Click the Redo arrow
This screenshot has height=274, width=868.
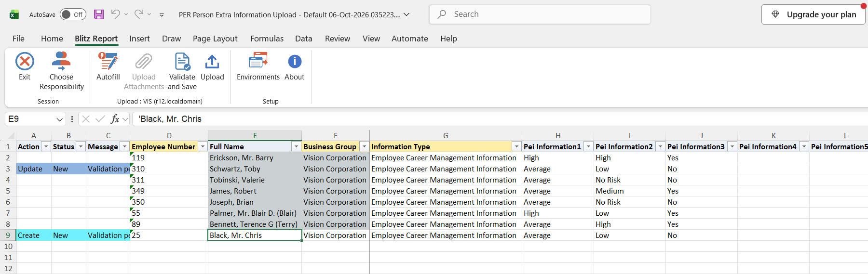(x=138, y=14)
